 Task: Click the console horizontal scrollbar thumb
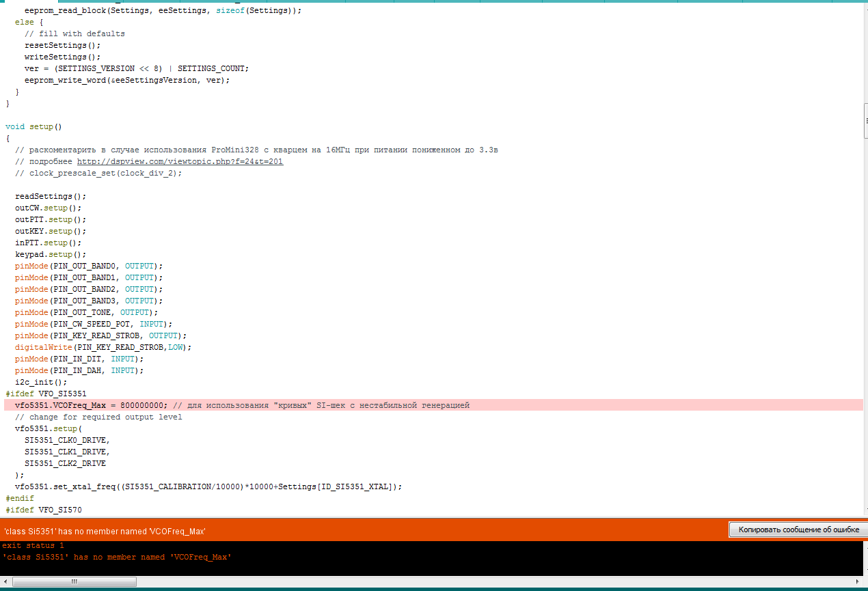click(74, 581)
